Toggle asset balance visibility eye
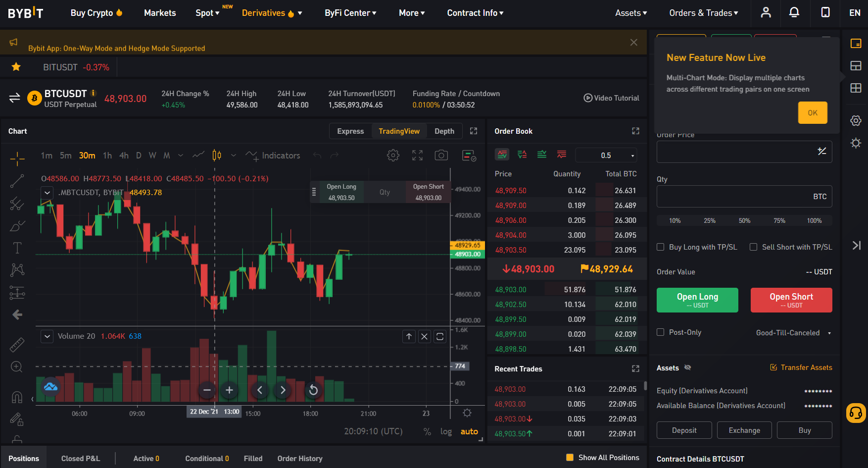Image resolution: width=868 pixels, height=468 pixels. coord(687,367)
